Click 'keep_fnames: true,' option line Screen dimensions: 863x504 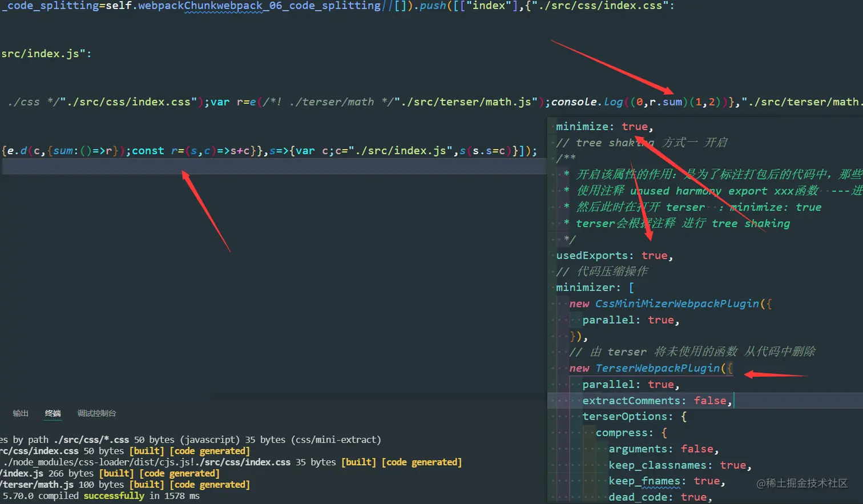667,481
